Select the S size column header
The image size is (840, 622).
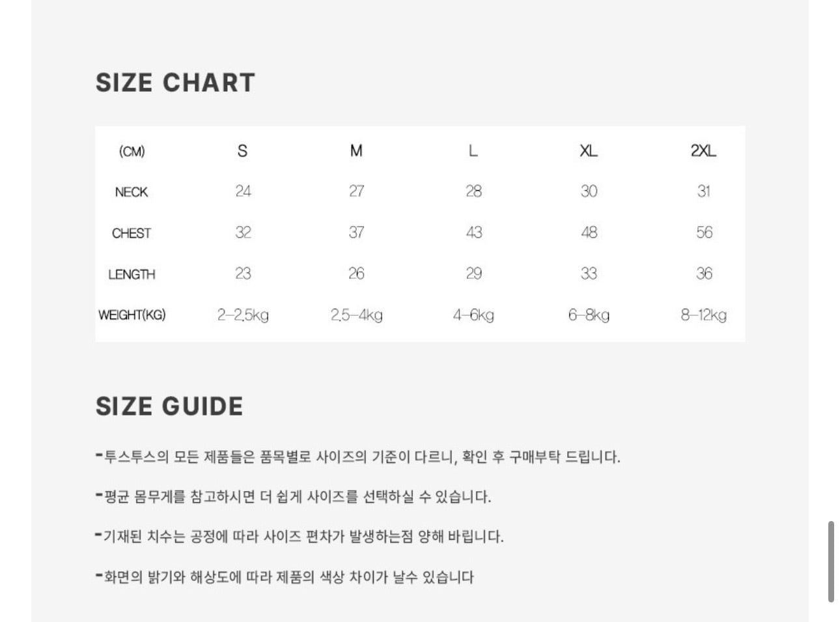(x=242, y=151)
